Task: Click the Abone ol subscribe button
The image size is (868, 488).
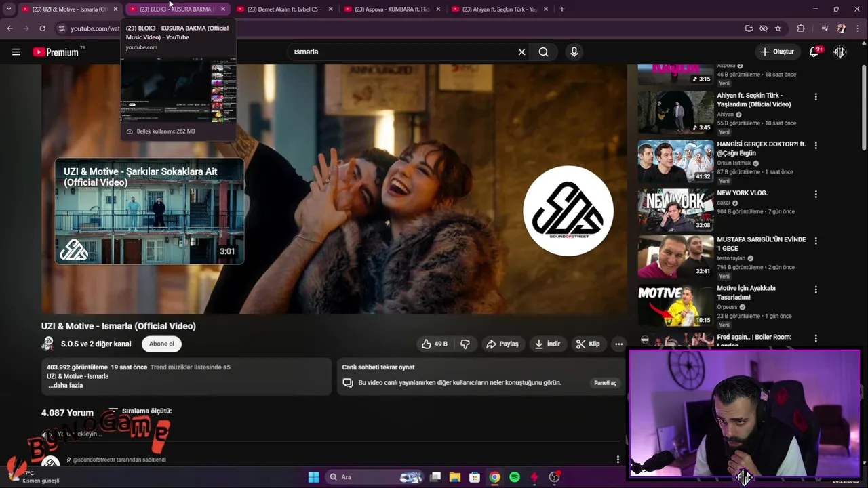Action: pyautogui.click(x=161, y=344)
